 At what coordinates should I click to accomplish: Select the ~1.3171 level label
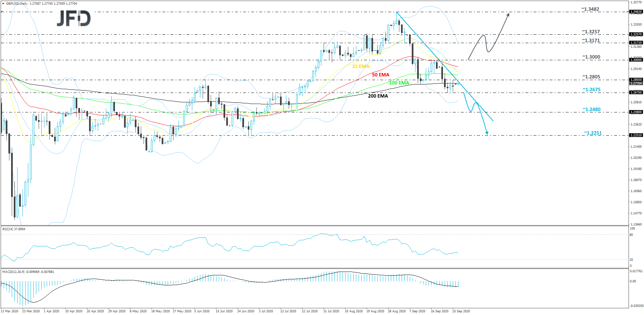(591, 40)
